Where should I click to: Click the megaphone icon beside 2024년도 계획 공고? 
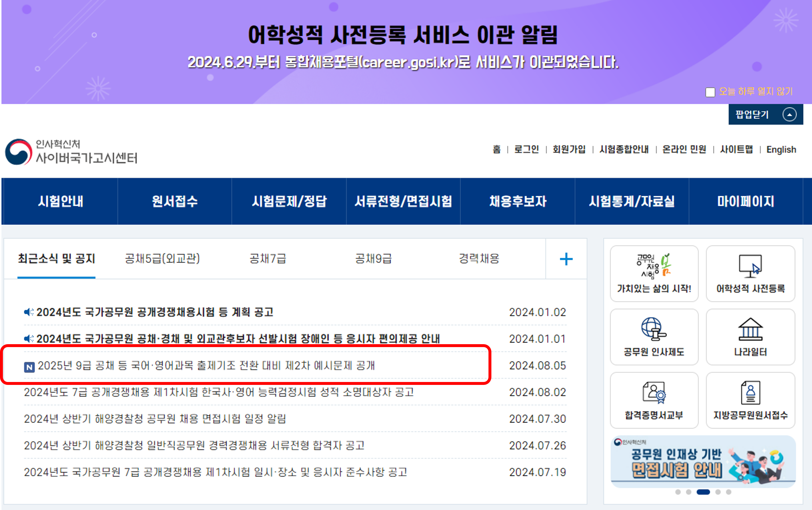point(29,312)
